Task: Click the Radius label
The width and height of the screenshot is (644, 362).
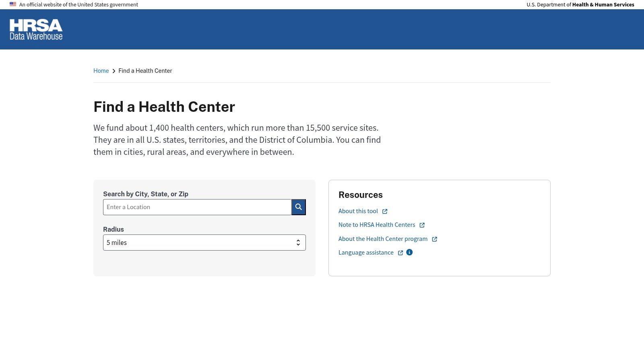Action: click(114, 229)
